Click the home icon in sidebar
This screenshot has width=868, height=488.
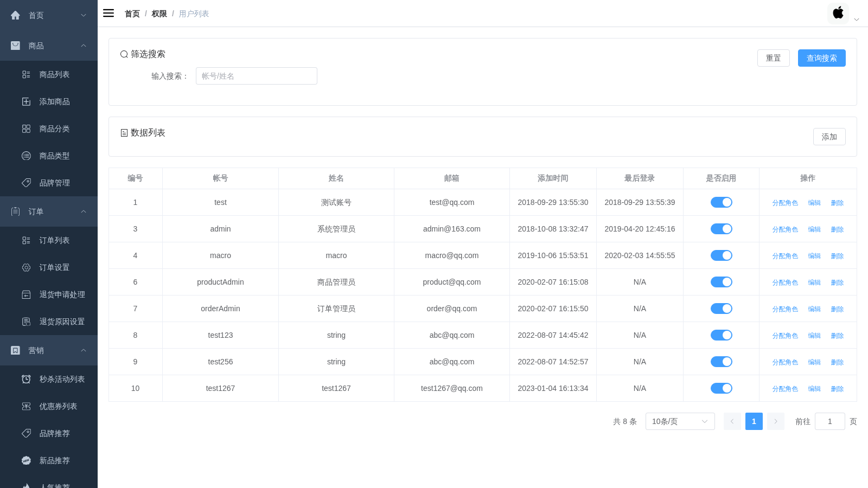click(x=15, y=15)
